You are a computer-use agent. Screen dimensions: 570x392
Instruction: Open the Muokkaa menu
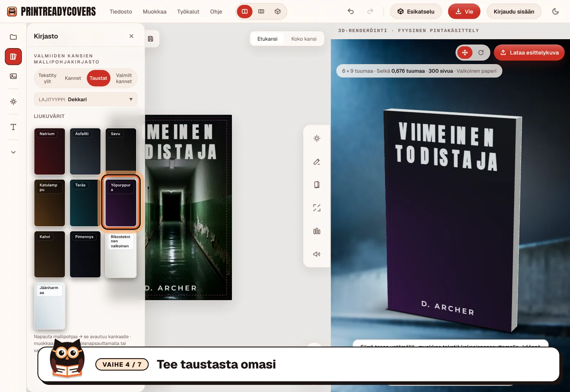[155, 11]
